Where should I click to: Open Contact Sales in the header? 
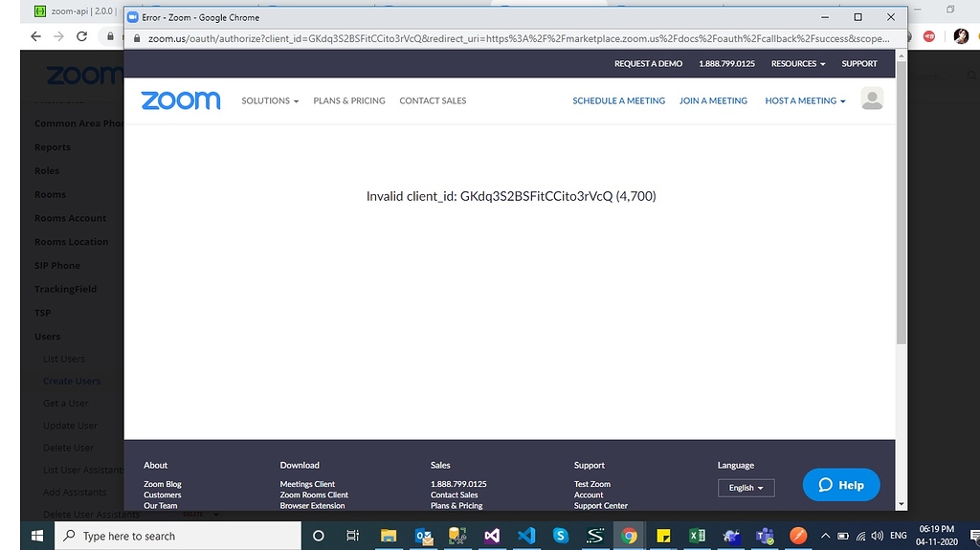(433, 100)
